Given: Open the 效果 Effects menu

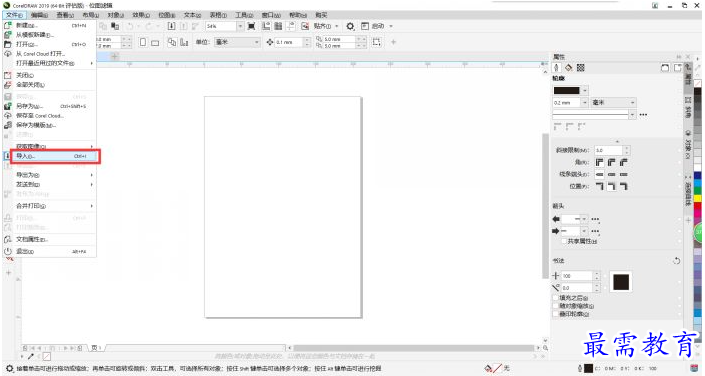Looking at the screenshot, I should pyautogui.click(x=141, y=15).
